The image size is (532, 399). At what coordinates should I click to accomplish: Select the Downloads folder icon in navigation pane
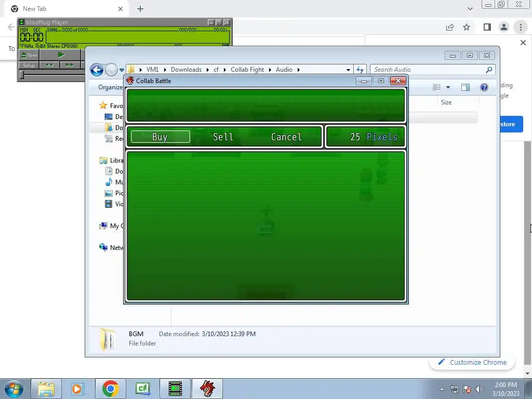pyautogui.click(x=109, y=128)
